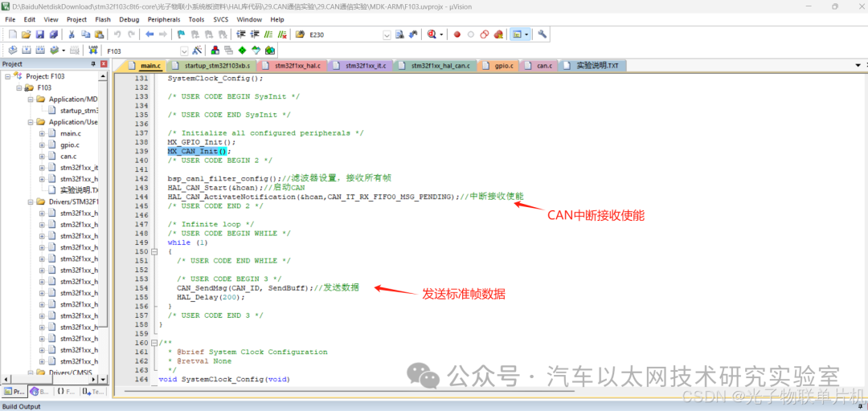
Task: Open Manage Project Items icon
Action: click(215, 51)
